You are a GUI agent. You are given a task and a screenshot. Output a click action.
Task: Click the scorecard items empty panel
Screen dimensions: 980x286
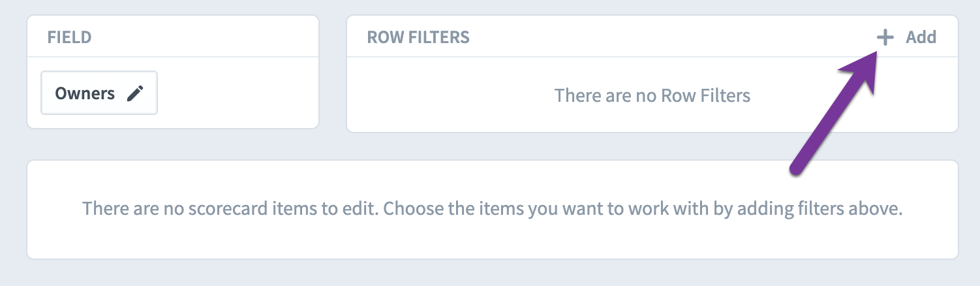click(493, 209)
